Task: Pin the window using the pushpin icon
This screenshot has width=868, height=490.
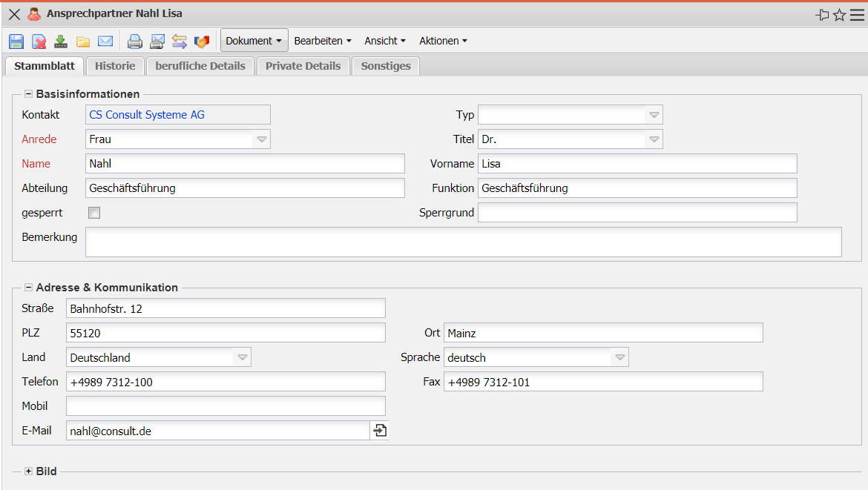Action: pyautogui.click(x=822, y=15)
